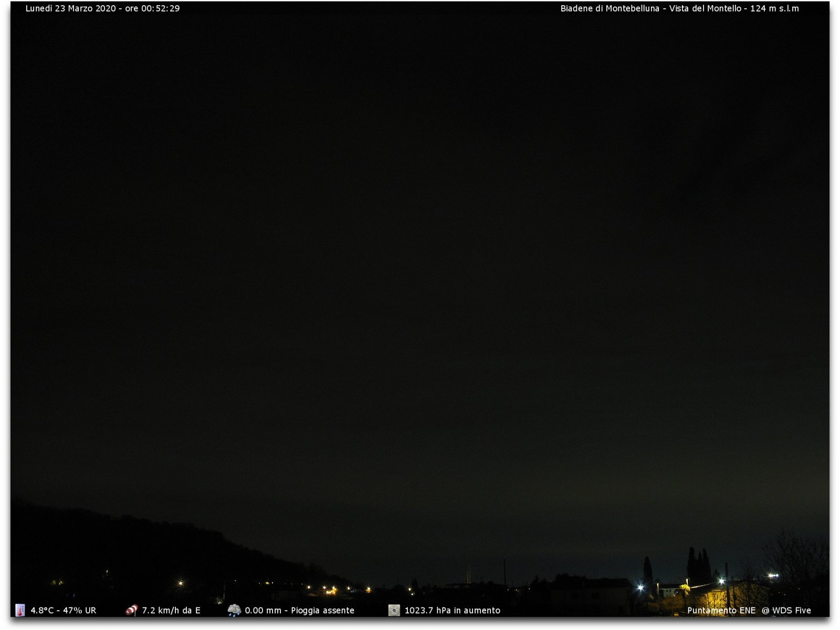840x630 pixels.
Task: Click the "Biadene di Montebelluna" location text
Action: [610, 8]
